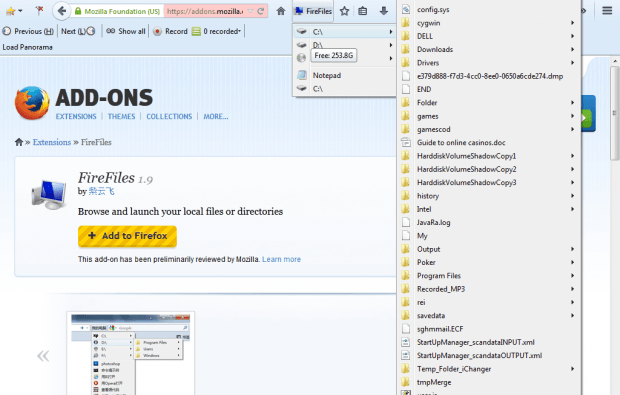620x395 pixels.
Task: Expand the Program Files folder arrow
Action: click(x=572, y=276)
